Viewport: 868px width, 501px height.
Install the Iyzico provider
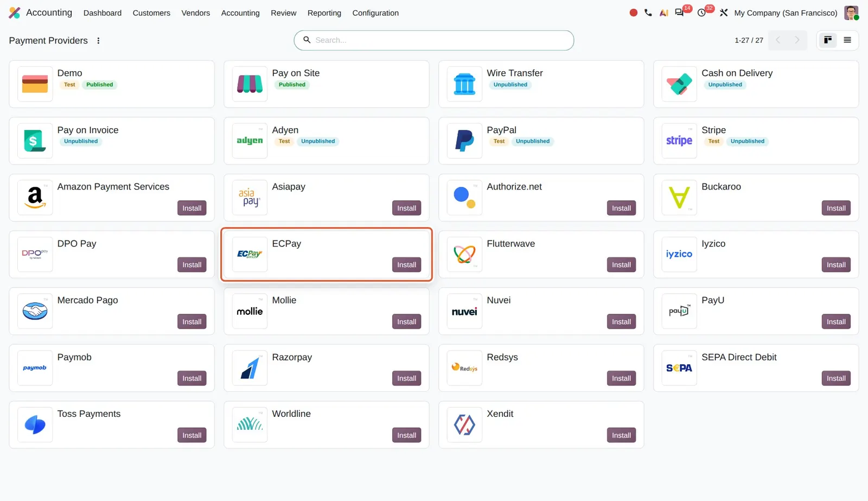click(836, 265)
